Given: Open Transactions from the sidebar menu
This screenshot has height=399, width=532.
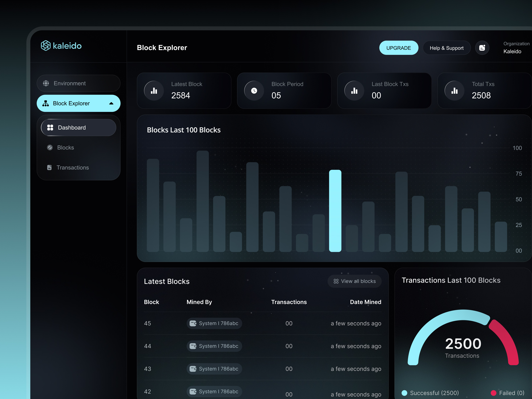Looking at the screenshot, I should [73, 167].
